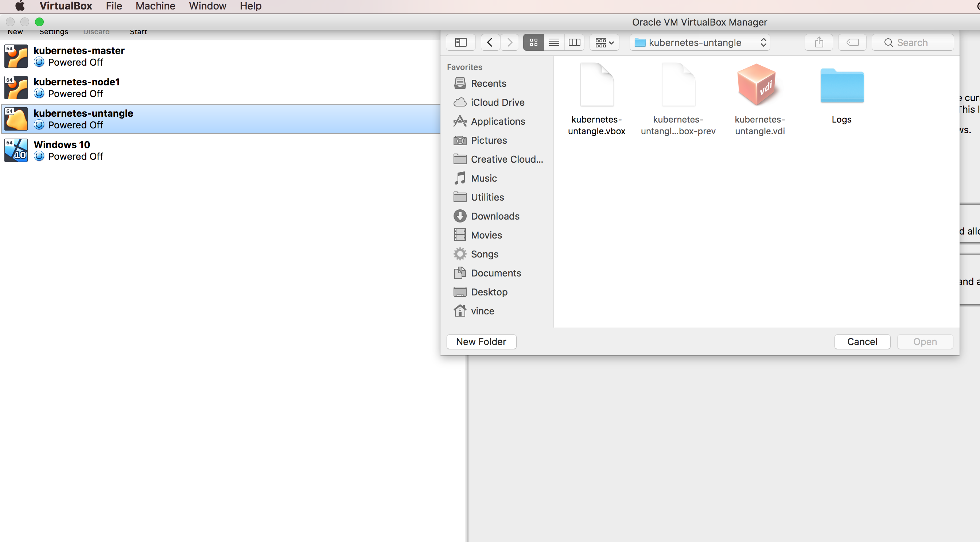
Task: Go forward in the file dialog
Action: click(510, 42)
